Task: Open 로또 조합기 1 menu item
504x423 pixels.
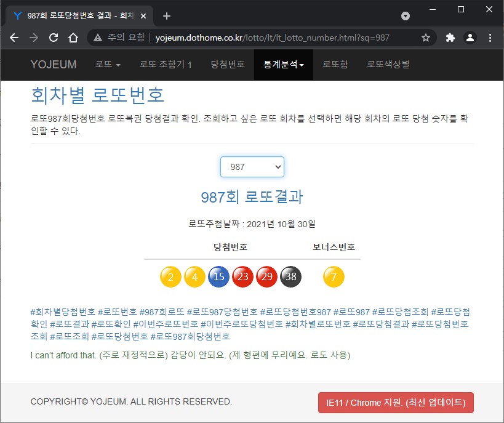Action: point(166,65)
